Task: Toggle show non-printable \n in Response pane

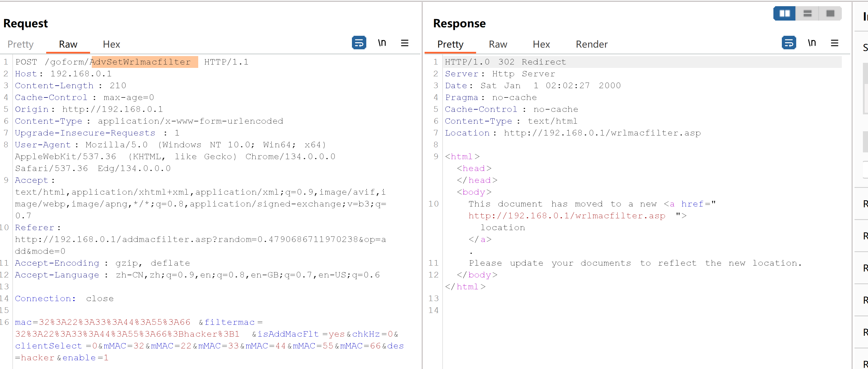Action: 812,43
